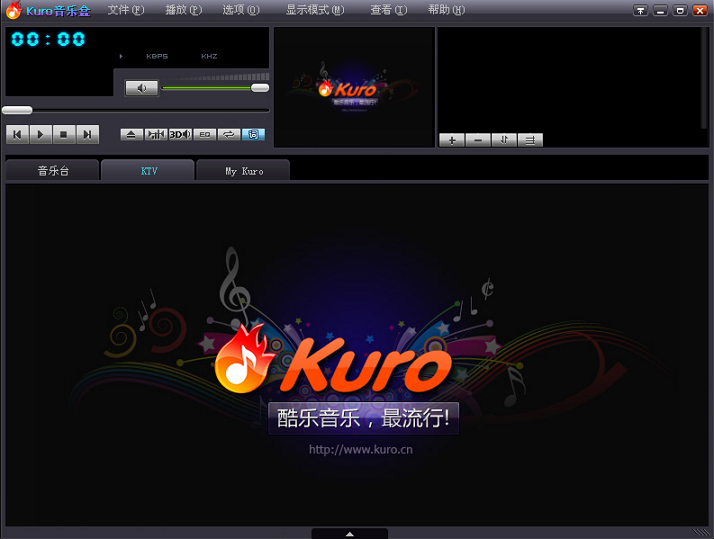Skip to the next track
714x539 pixels.
(x=87, y=135)
